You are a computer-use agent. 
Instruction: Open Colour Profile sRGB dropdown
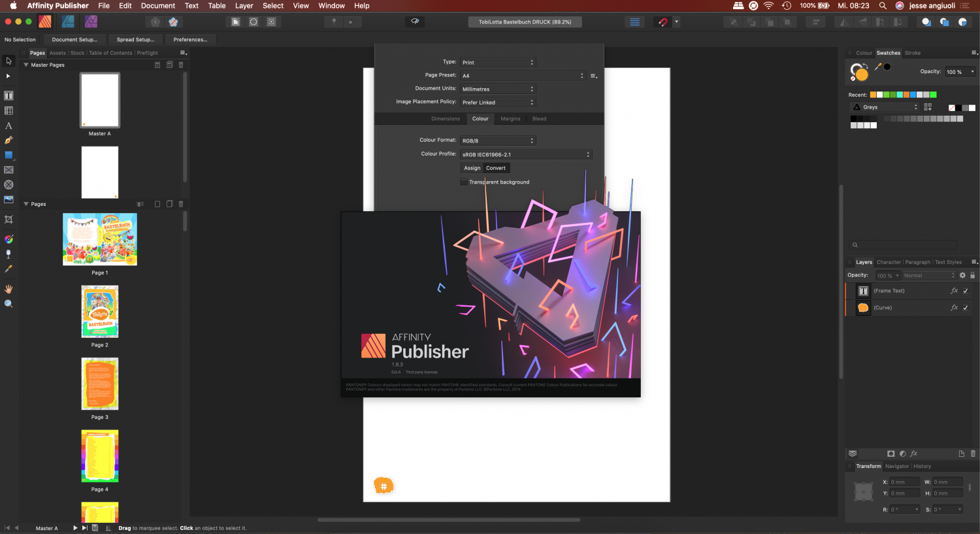point(526,154)
